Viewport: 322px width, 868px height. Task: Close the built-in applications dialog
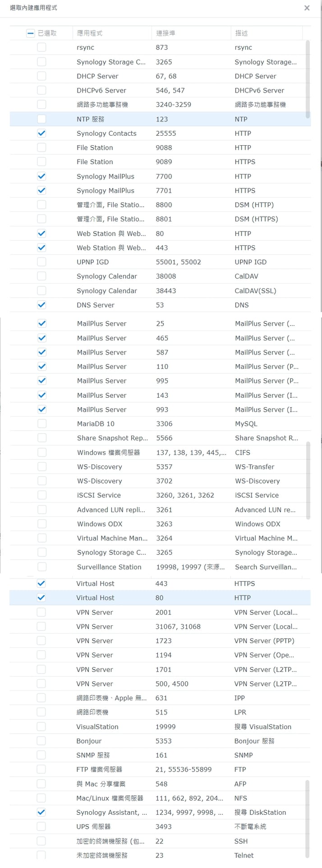coord(307,8)
